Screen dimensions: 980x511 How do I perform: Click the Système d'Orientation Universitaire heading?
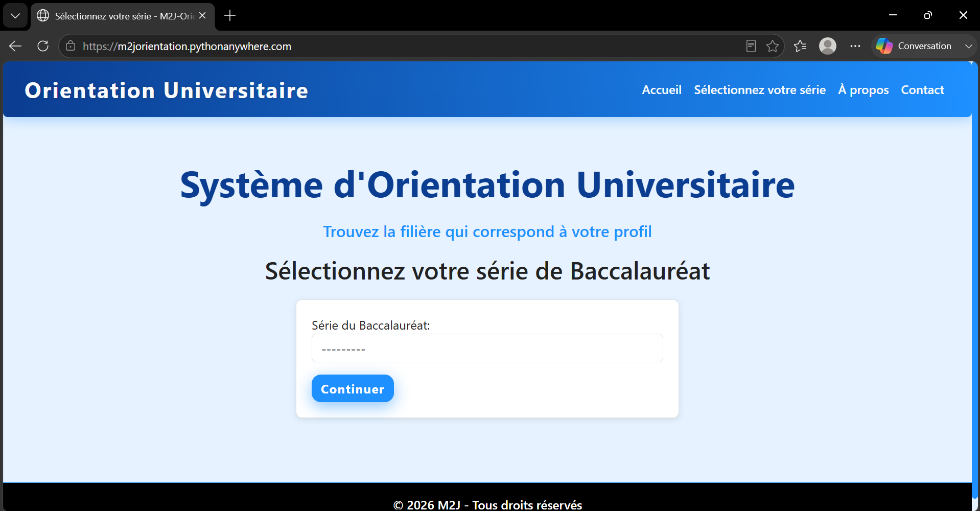pyautogui.click(x=487, y=185)
